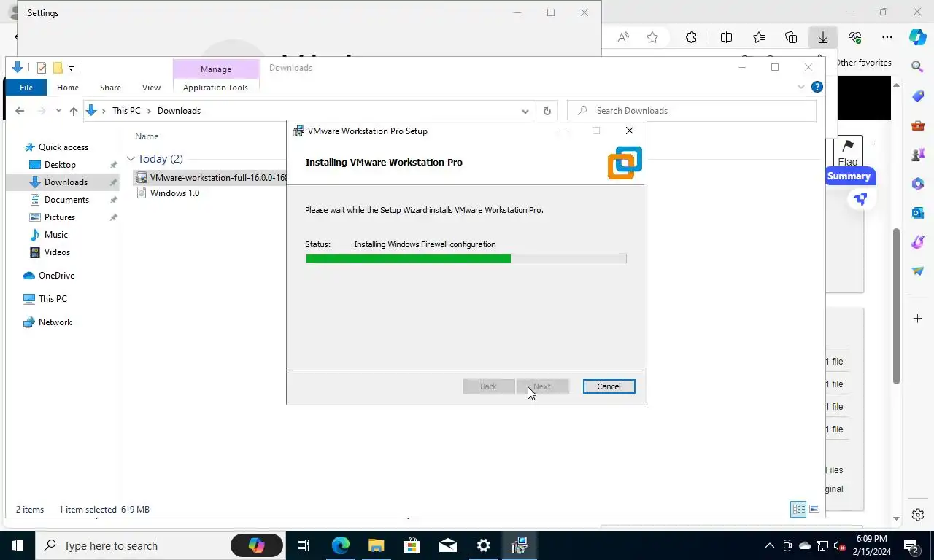Select Documents in the navigation pane
934x560 pixels.
[66, 200]
